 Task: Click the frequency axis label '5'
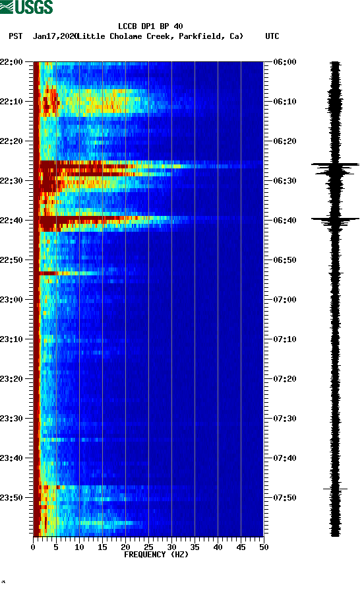click(56, 547)
